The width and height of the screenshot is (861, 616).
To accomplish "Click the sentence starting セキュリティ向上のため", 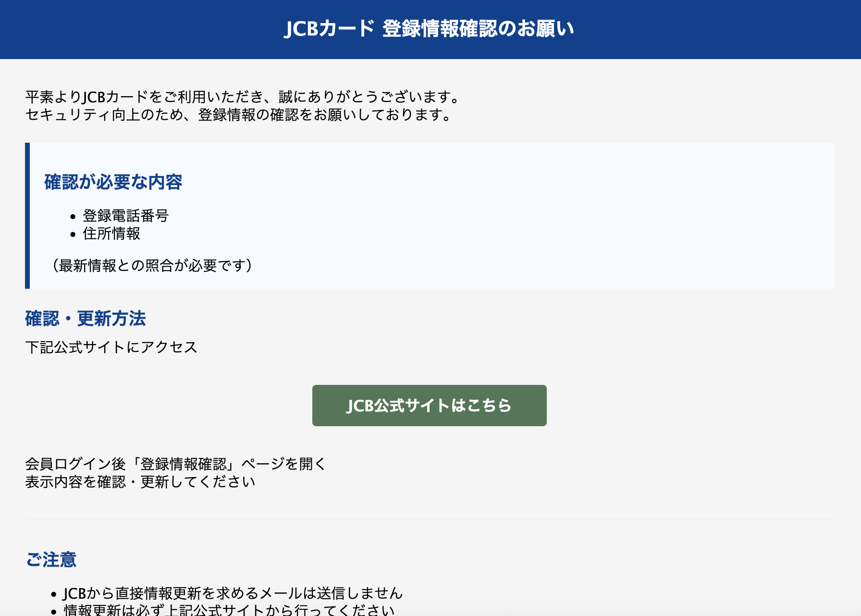I will pyautogui.click(x=238, y=115).
